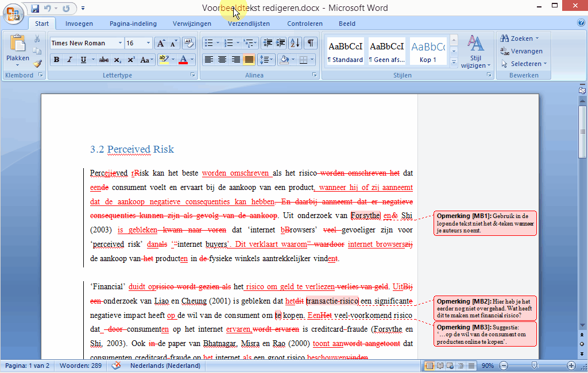588x373 pixels.
Task: Toggle bold formatting
Action: click(x=57, y=60)
